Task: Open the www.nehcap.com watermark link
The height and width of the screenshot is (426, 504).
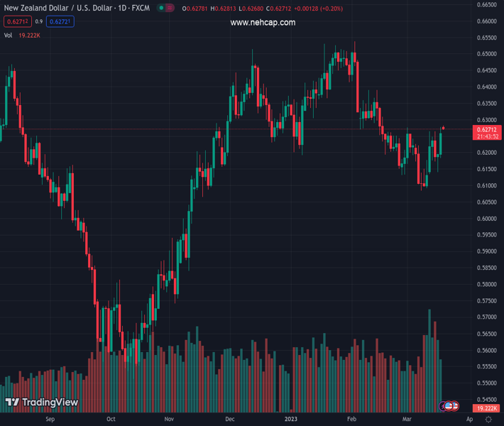Action: [263, 23]
